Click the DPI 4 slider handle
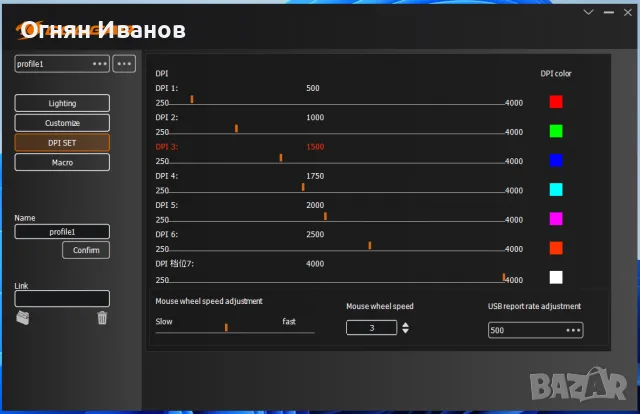640x414 pixels. 303,187
